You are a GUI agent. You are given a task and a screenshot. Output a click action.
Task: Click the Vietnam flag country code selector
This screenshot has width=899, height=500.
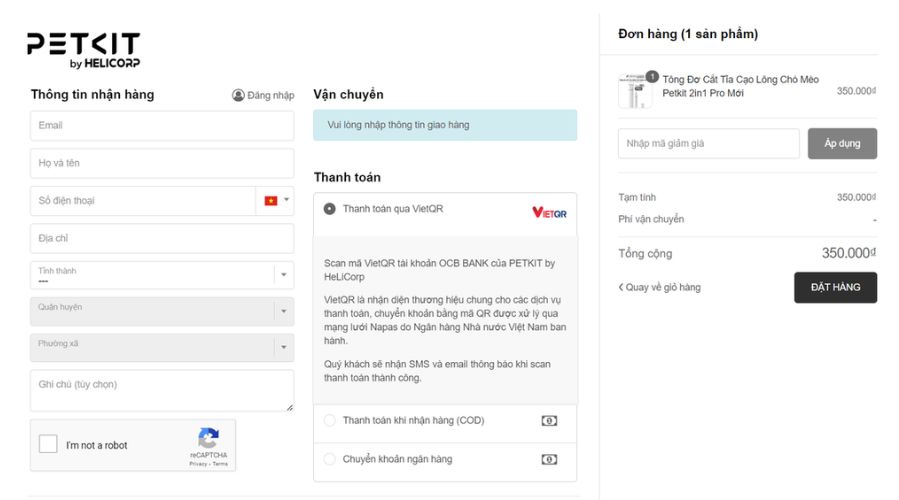[x=275, y=201]
